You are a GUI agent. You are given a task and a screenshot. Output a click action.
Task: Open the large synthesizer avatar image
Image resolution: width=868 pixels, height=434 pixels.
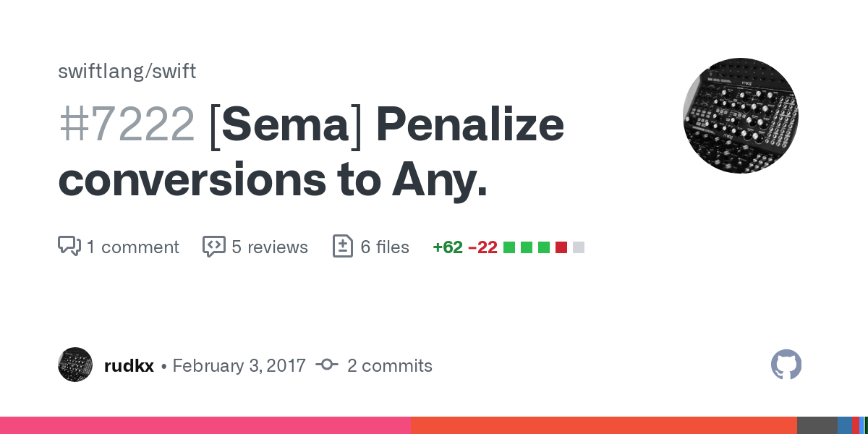[x=741, y=116]
